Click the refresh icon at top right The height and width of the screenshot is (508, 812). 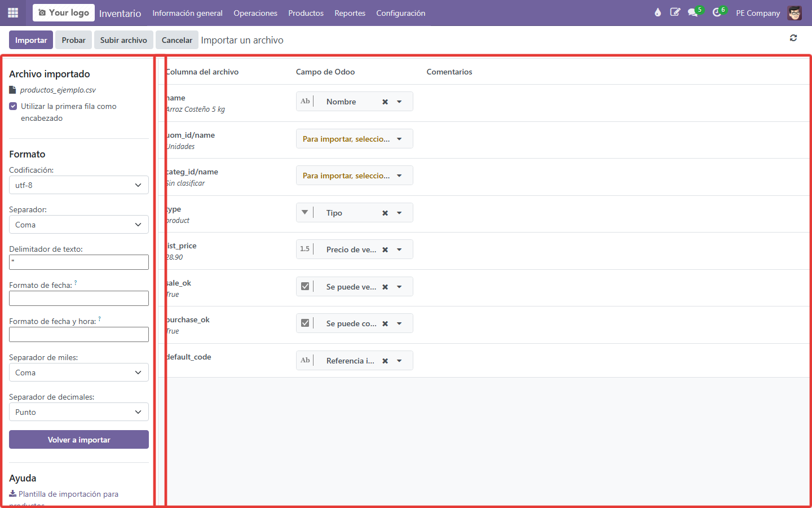point(793,38)
